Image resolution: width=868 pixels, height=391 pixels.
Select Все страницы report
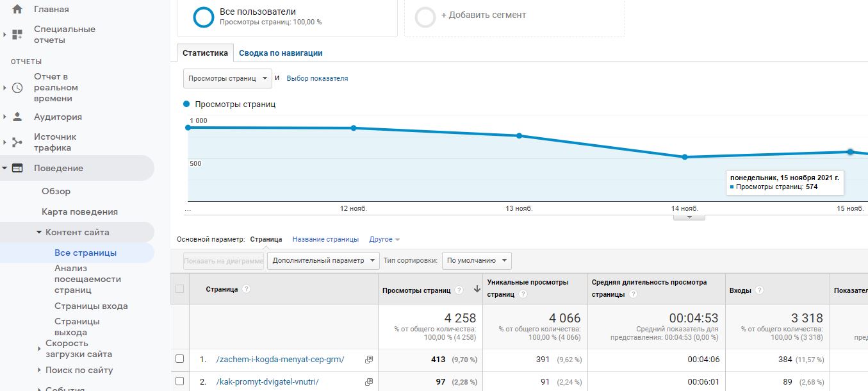(x=86, y=253)
